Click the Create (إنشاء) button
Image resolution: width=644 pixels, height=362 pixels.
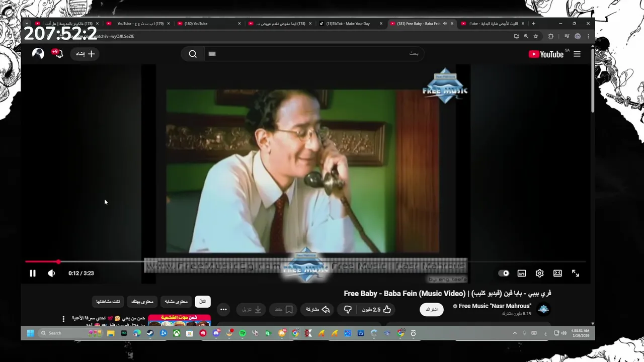(86, 54)
